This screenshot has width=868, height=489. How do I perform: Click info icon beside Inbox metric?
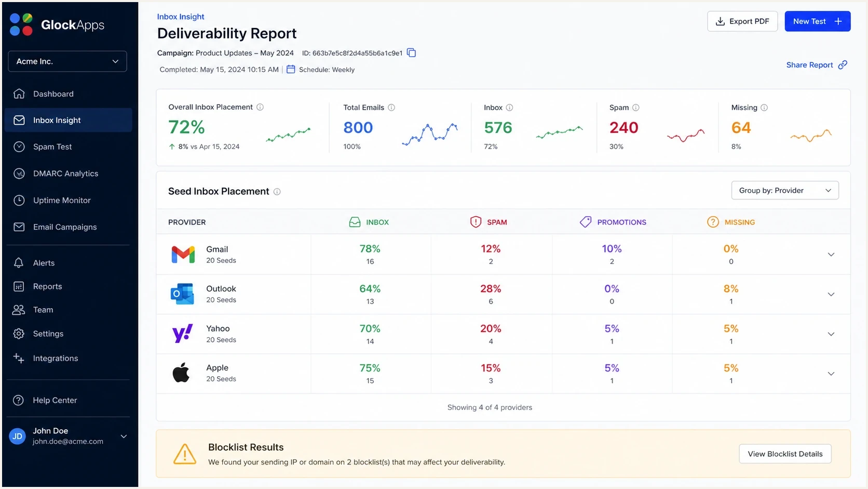coord(509,108)
